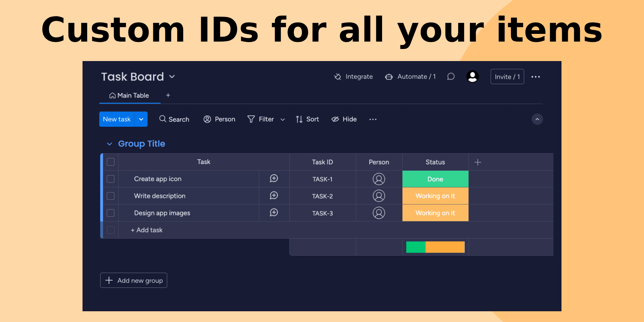644x322 pixels.
Task: Click the Add new group button
Action: (x=133, y=280)
